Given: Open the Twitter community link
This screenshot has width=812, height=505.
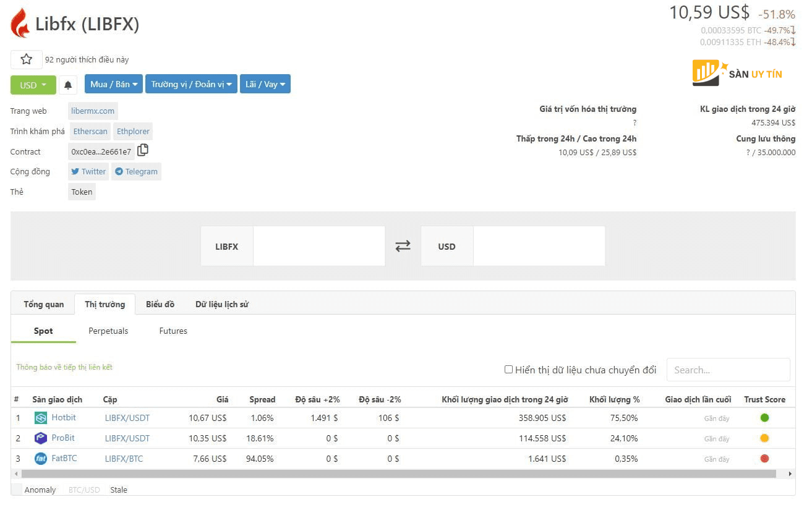Looking at the screenshot, I should [88, 171].
